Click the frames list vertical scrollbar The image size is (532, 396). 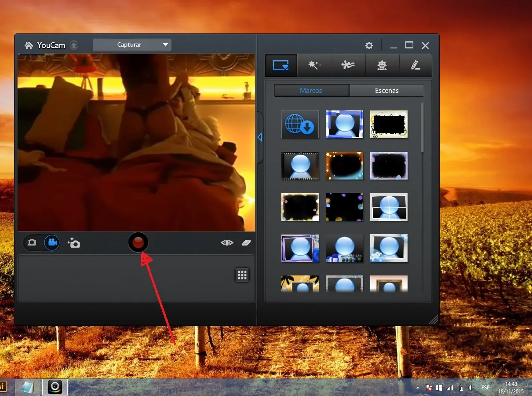click(x=423, y=128)
